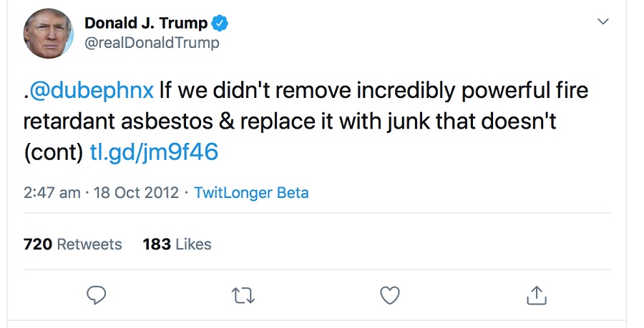
Task: View the 183 Likes list
Action: 177,244
